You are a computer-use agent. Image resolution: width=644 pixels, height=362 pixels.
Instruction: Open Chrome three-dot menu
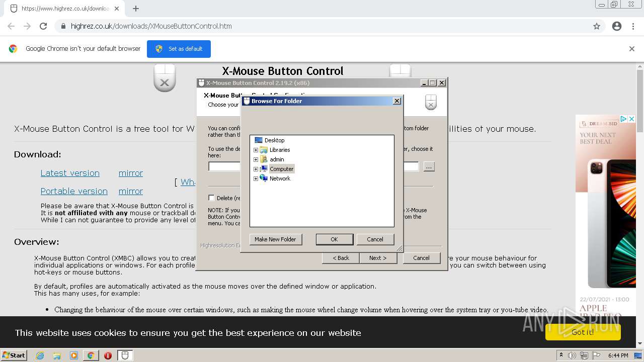633,26
